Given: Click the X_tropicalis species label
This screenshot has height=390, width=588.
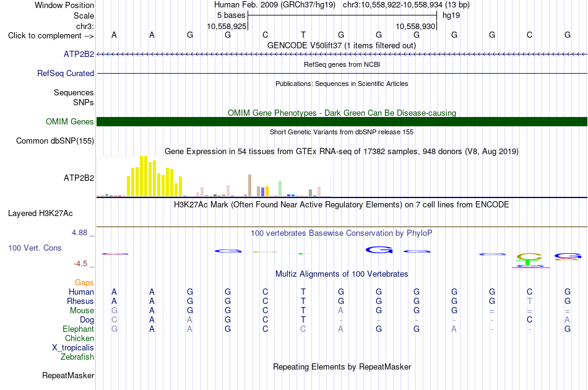Looking at the screenshot, I should [73, 348].
